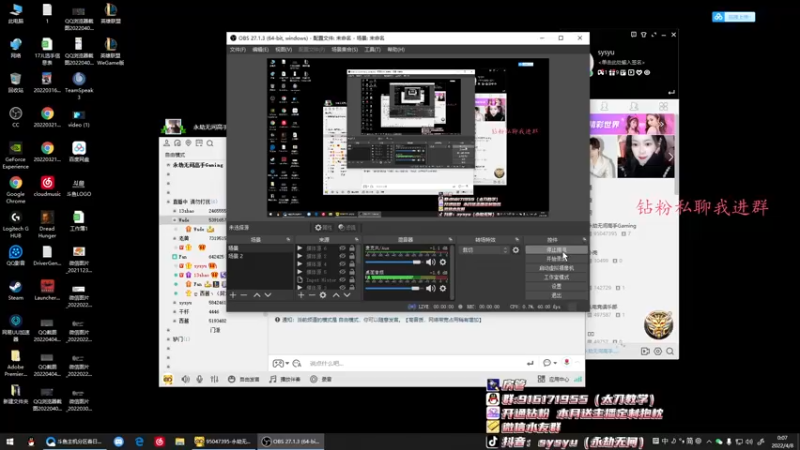
Task: Click the 工作室模式 button in OBS
Action: [x=556, y=277]
